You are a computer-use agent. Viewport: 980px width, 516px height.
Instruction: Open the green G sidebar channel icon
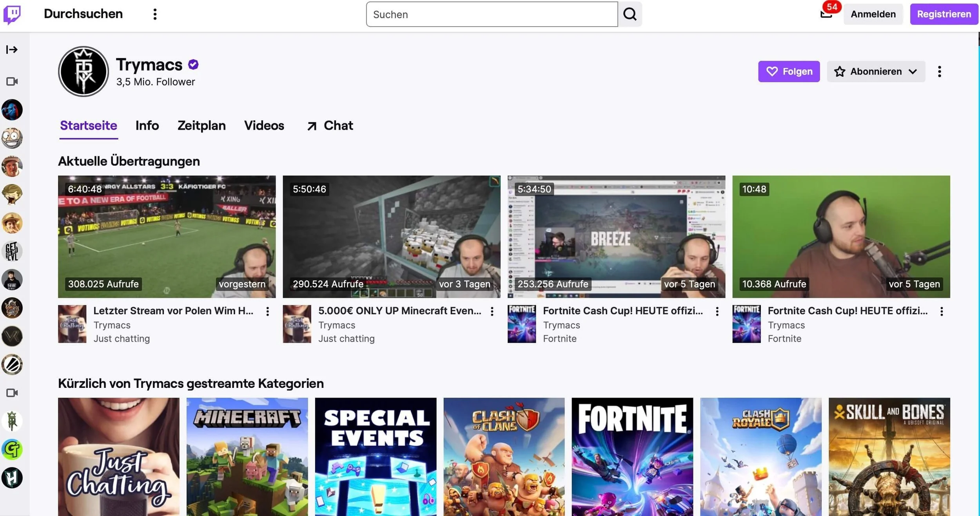click(x=12, y=449)
